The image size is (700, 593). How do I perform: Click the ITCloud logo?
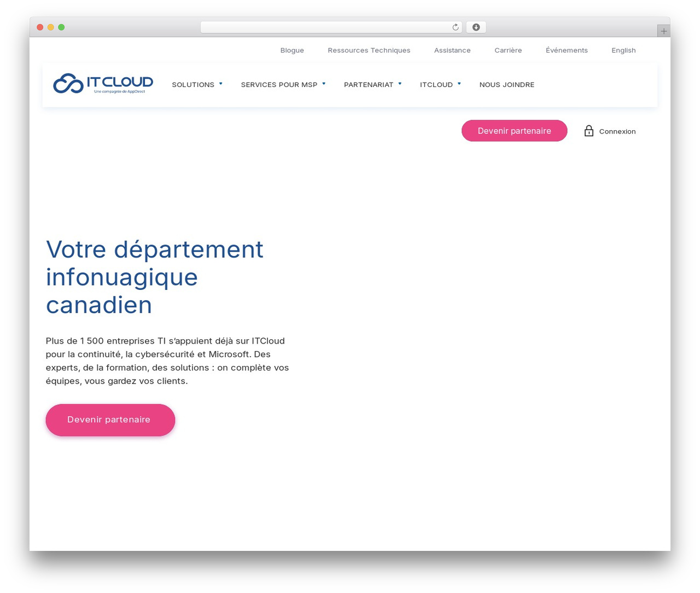pos(103,84)
